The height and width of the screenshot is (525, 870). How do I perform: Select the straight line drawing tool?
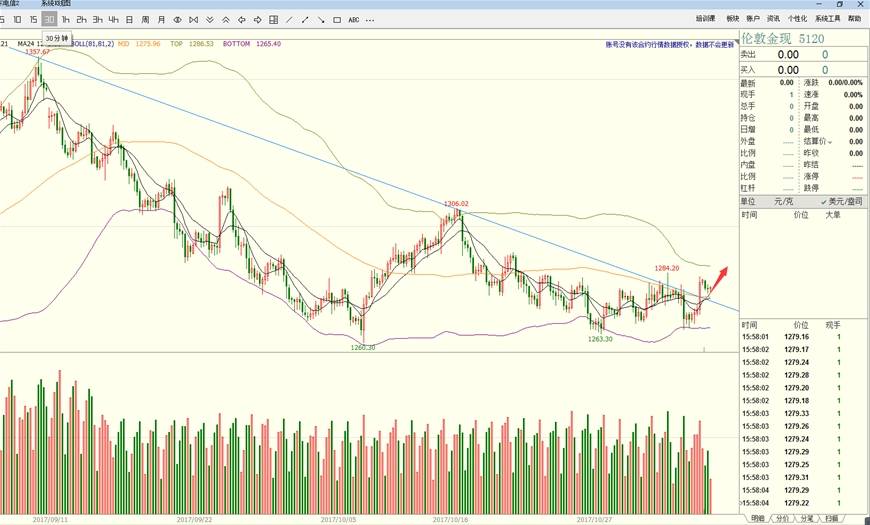[x=289, y=20]
